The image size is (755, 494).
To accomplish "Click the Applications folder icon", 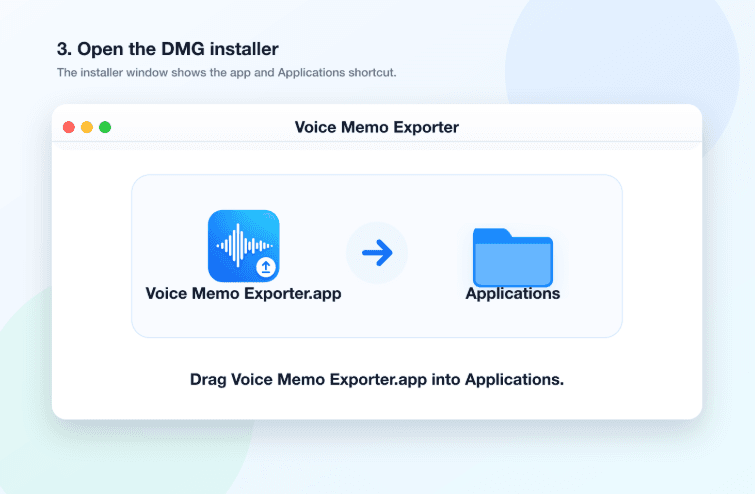I will 513,257.
